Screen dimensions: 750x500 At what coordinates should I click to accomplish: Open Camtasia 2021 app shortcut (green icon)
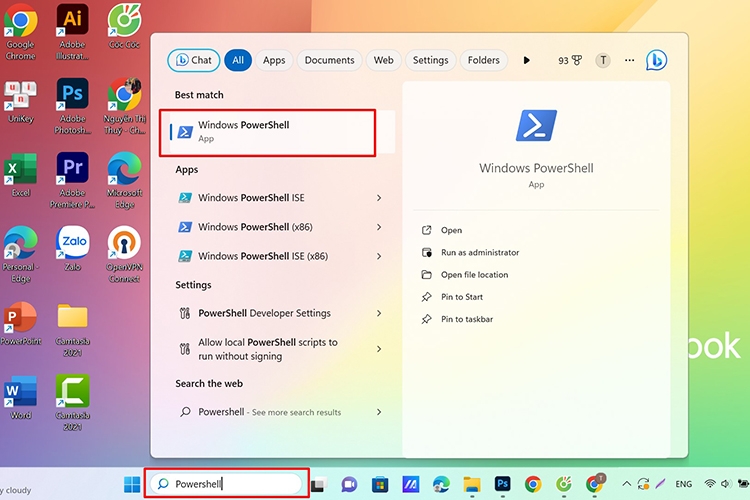point(72,403)
